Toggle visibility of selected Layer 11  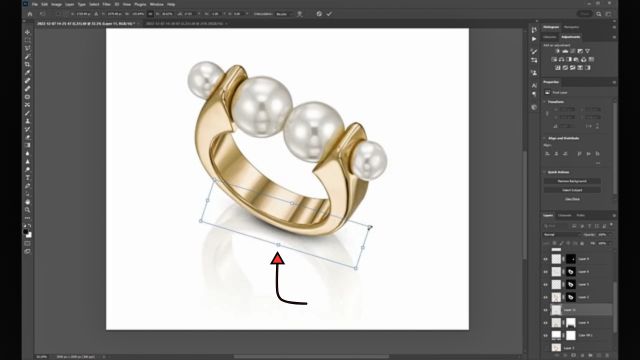(545, 310)
